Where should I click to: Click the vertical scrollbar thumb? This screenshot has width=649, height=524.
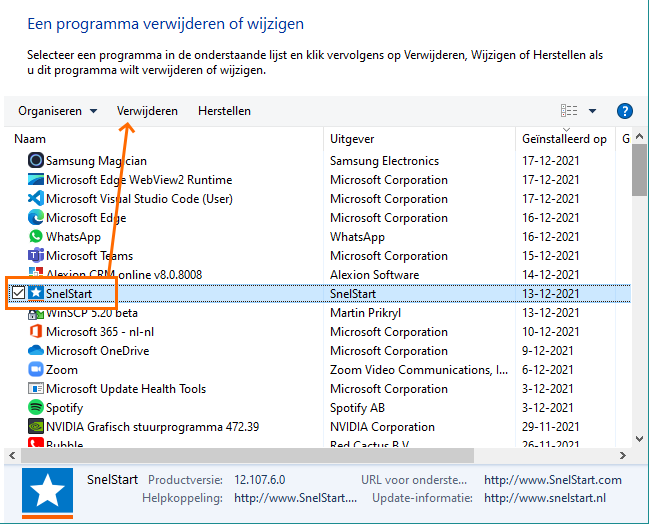point(639,170)
